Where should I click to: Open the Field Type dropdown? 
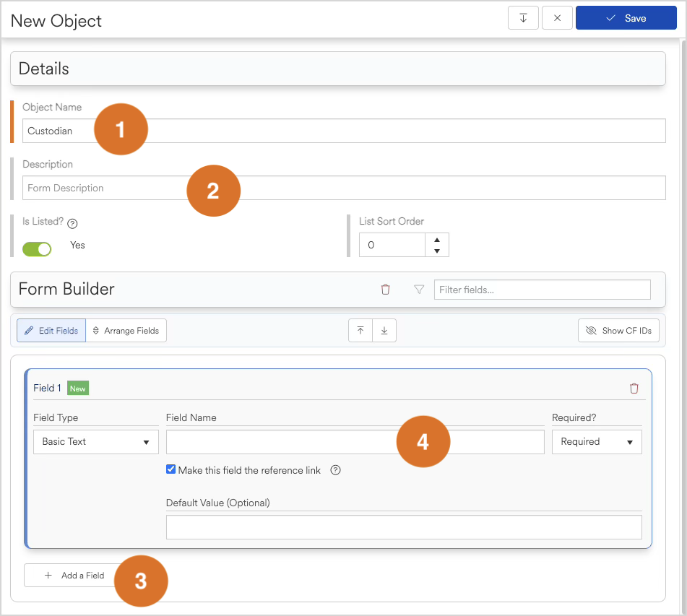(x=96, y=442)
